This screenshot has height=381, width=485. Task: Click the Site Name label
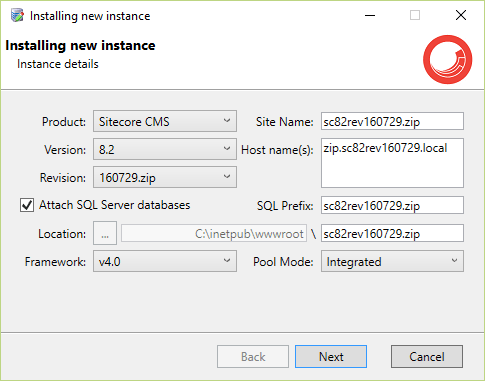[284, 122]
